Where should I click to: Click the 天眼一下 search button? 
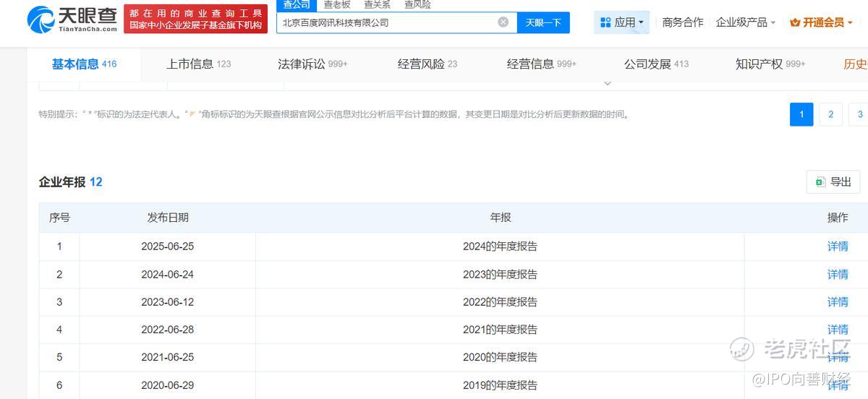(543, 22)
